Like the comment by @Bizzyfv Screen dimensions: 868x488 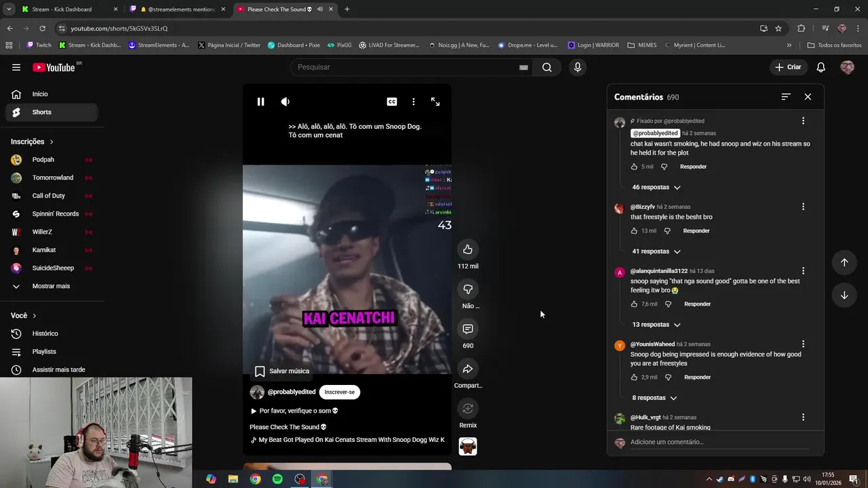(x=635, y=231)
